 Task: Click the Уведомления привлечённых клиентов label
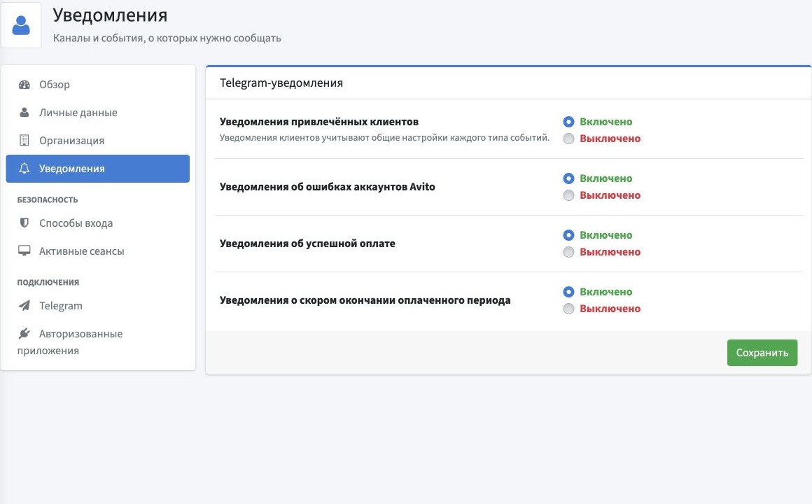319,122
